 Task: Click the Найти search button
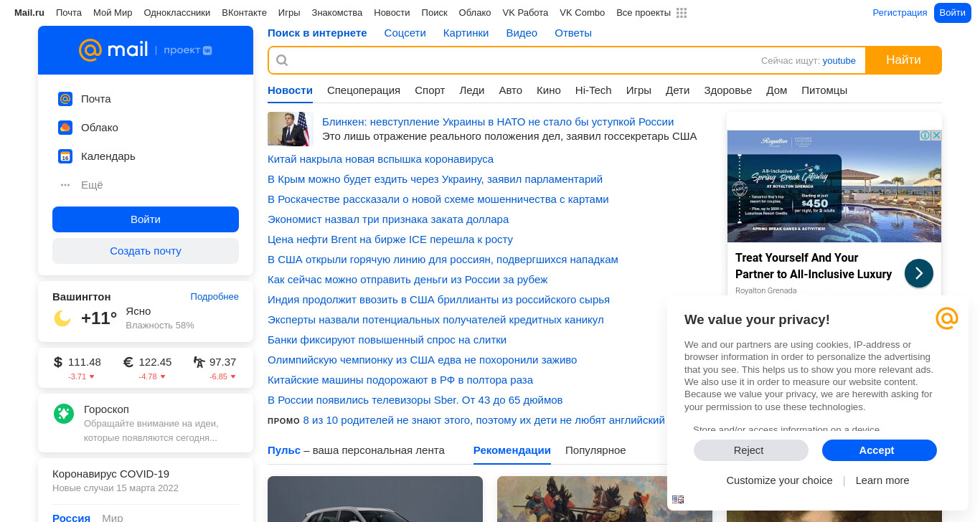903,60
